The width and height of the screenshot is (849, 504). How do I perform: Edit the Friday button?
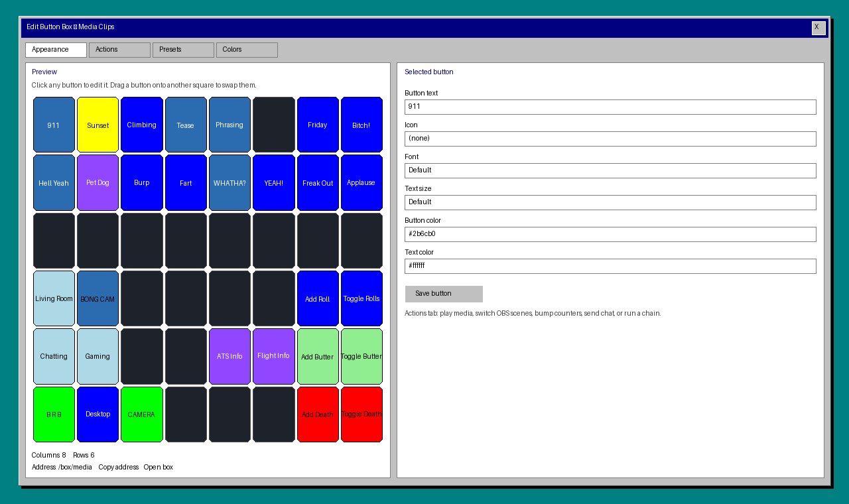(318, 125)
